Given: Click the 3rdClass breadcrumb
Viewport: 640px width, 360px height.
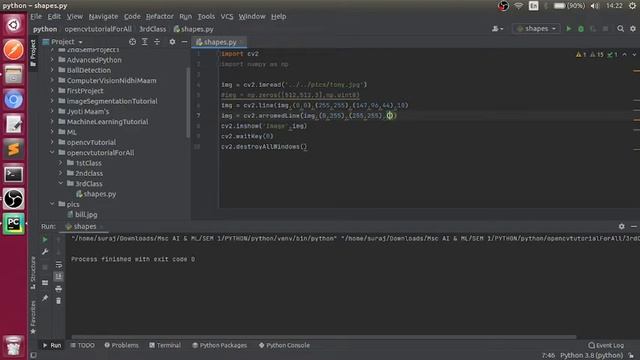Looking at the screenshot, I should [153, 29].
